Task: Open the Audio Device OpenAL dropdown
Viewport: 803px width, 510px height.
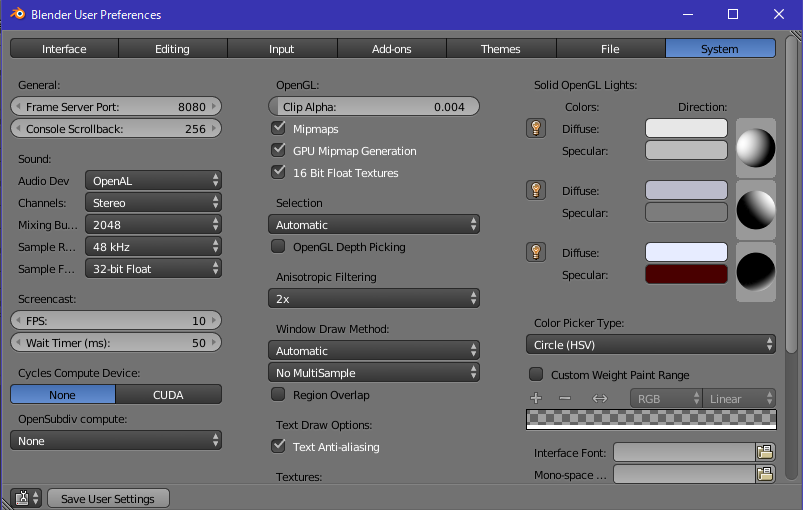Action: click(x=153, y=181)
